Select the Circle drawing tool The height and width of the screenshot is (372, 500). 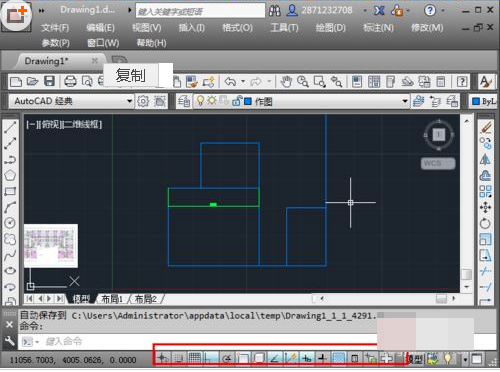pos(10,223)
